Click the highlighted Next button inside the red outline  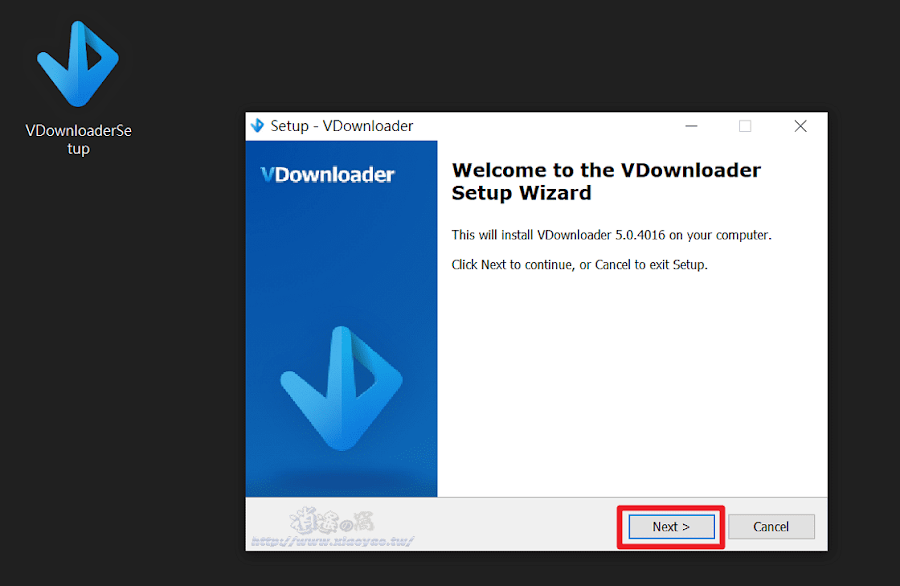tap(669, 526)
